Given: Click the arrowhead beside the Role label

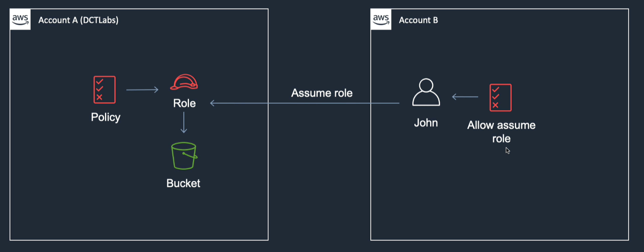Looking at the screenshot, I should click(213, 103).
